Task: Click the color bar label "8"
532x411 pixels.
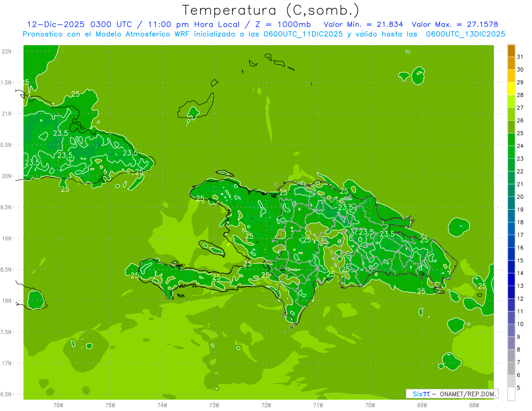Action: click(519, 349)
